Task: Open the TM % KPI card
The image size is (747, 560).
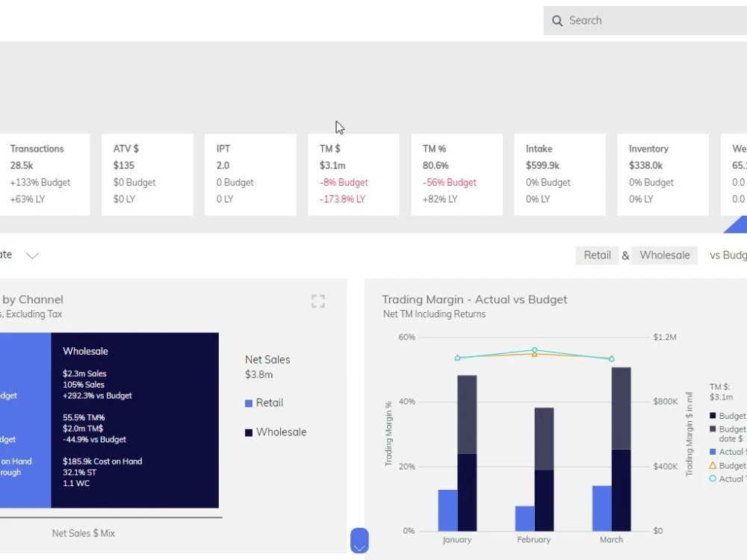Action: [x=457, y=174]
